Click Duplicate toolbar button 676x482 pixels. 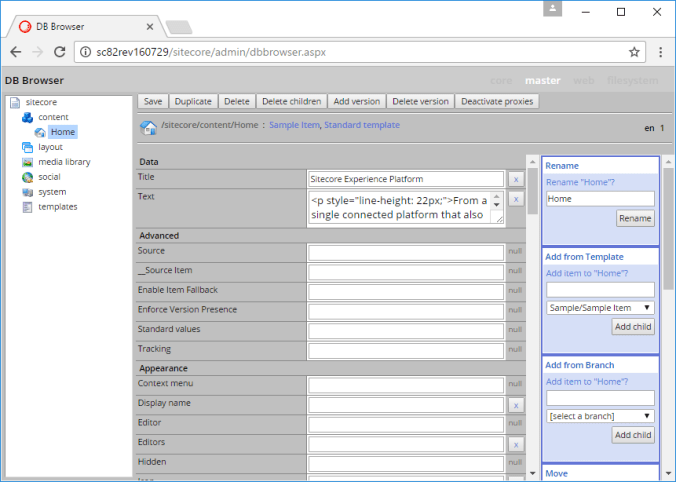193,102
